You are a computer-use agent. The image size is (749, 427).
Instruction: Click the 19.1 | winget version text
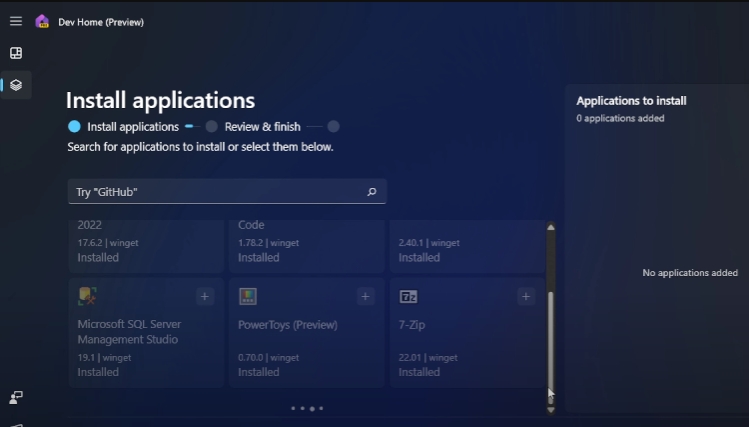pos(104,357)
